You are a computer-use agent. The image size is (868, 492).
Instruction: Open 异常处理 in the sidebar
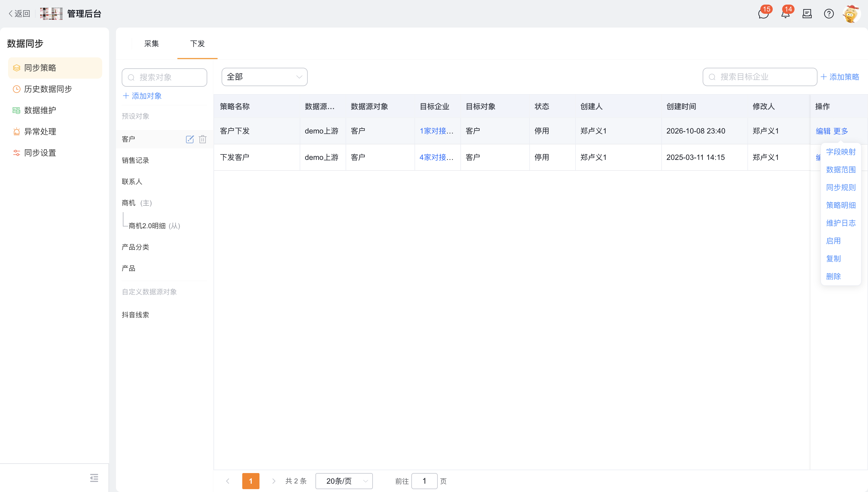coord(55,132)
